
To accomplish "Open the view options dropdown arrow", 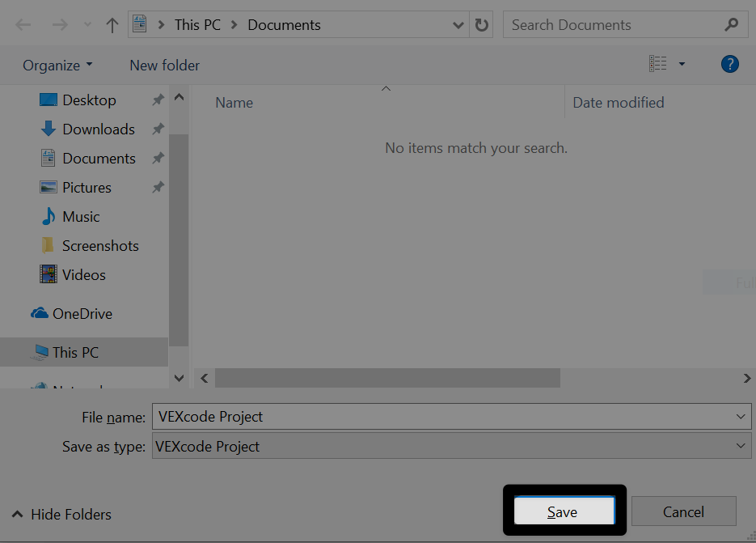I will [x=682, y=65].
